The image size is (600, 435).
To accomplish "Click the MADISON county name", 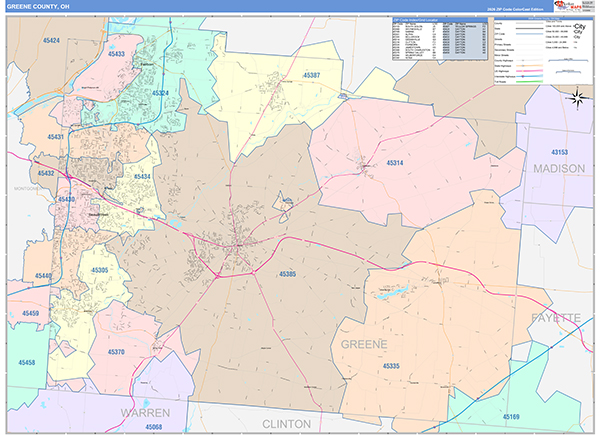I will 559,168.
